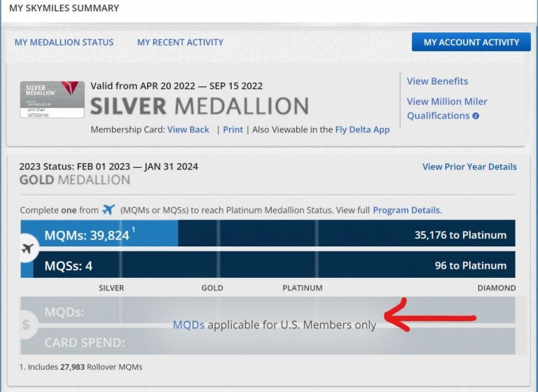
Task: Click the 'Valid from APR 20 2022' text
Action: [177, 85]
